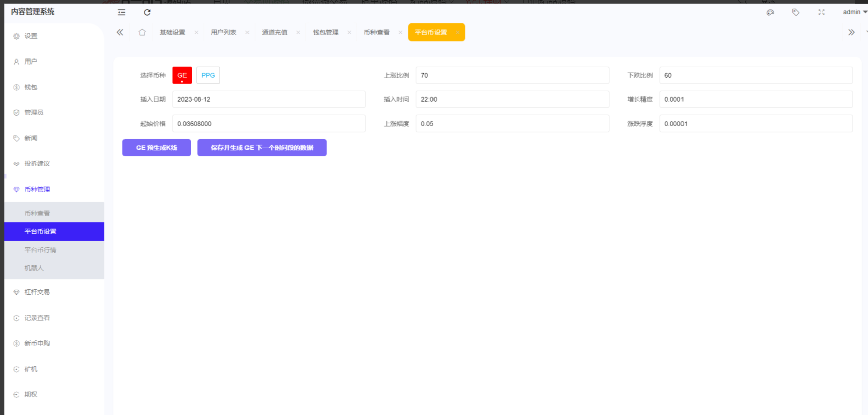Open the admin user dropdown

pyautogui.click(x=855, y=12)
